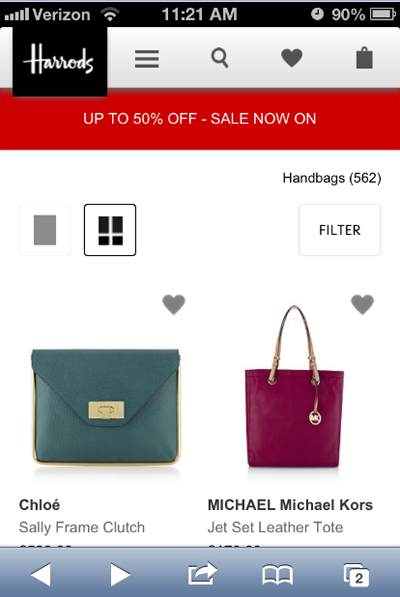Open Safari tabs pages icon

pos(356,574)
